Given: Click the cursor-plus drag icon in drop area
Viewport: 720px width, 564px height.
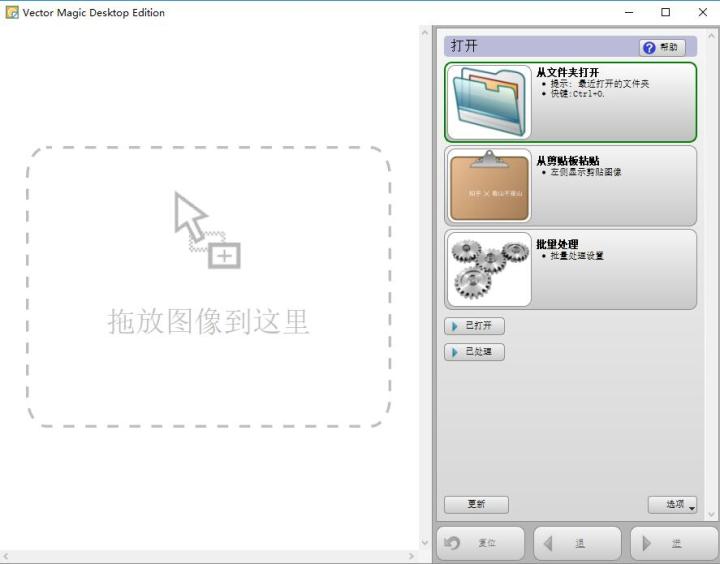Looking at the screenshot, I should point(208,230).
